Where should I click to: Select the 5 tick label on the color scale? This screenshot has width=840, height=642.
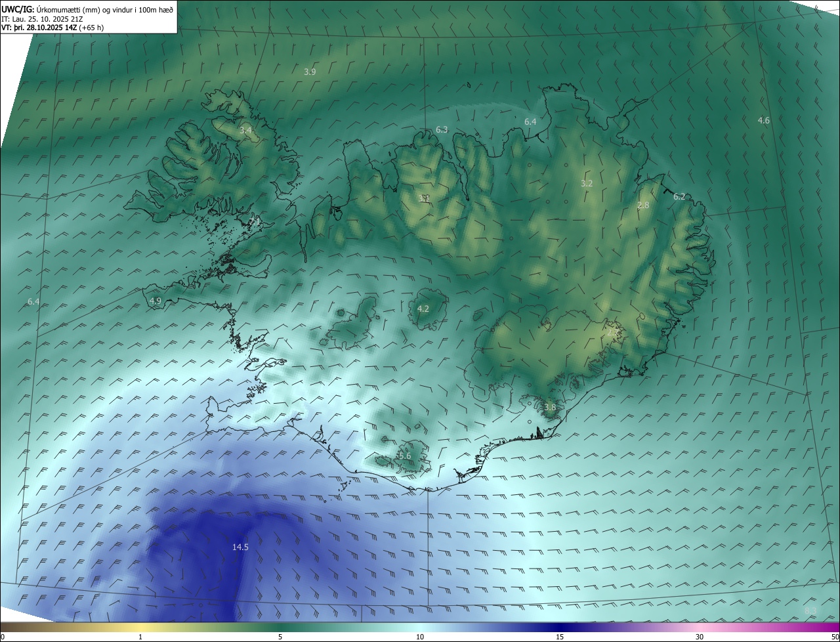point(280,637)
